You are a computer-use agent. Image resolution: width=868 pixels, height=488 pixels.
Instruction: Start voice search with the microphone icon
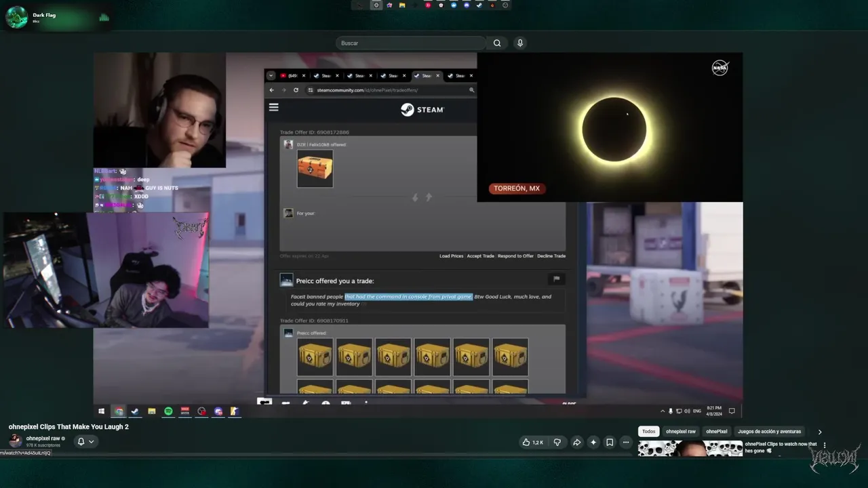(520, 43)
